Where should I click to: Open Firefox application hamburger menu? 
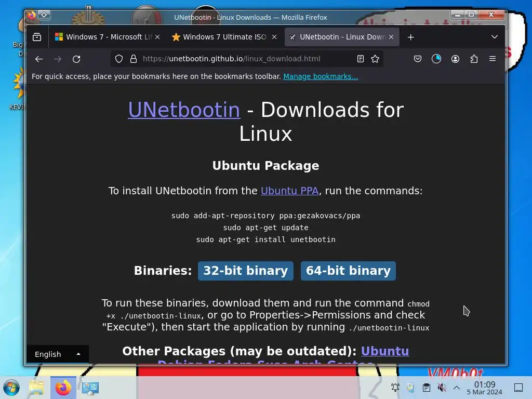pyautogui.click(x=493, y=59)
